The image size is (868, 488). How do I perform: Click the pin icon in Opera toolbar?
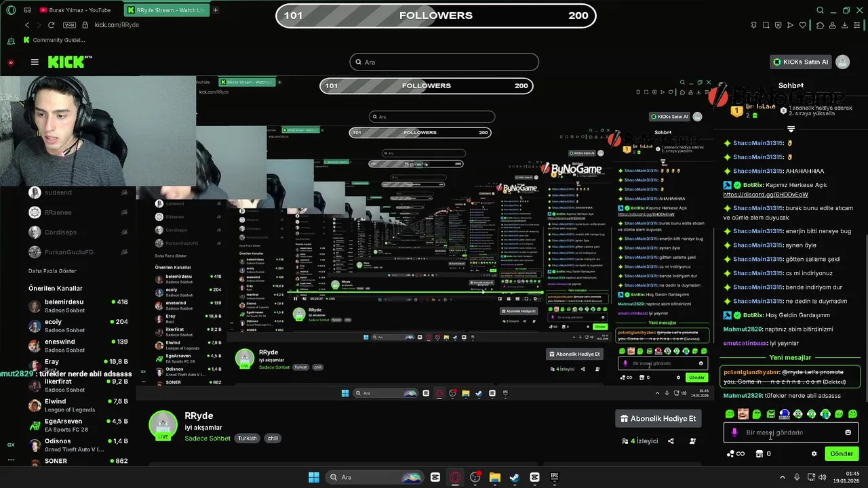(753, 25)
